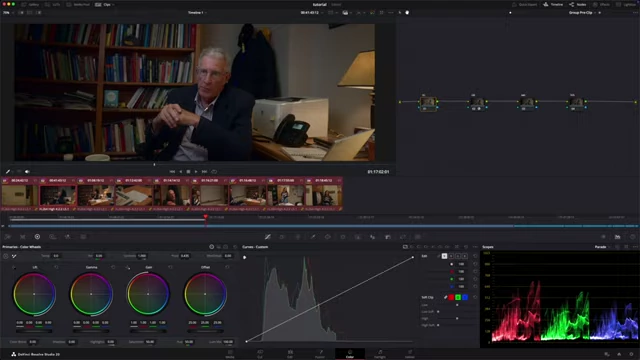
Task: Jump to first frame in viewer transport
Action: pyautogui.click(x=172, y=172)
